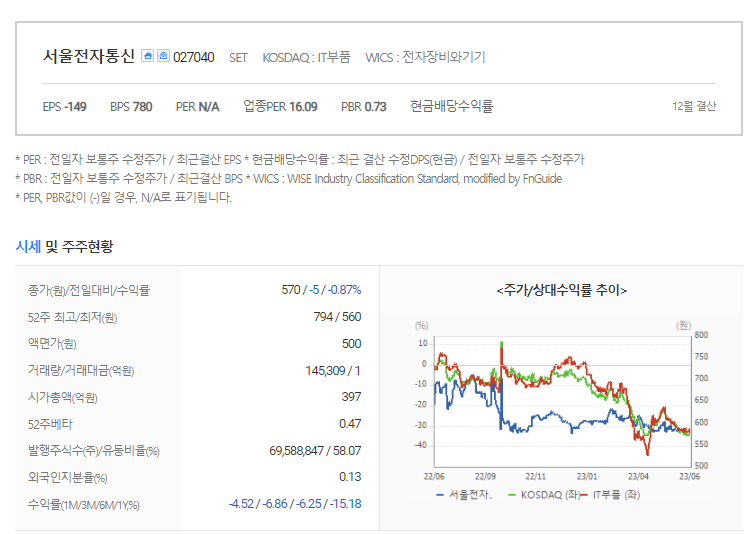746x534 pixels.
Task: Open the 시세 link in section heading
Action: click(x=28, y=247)
